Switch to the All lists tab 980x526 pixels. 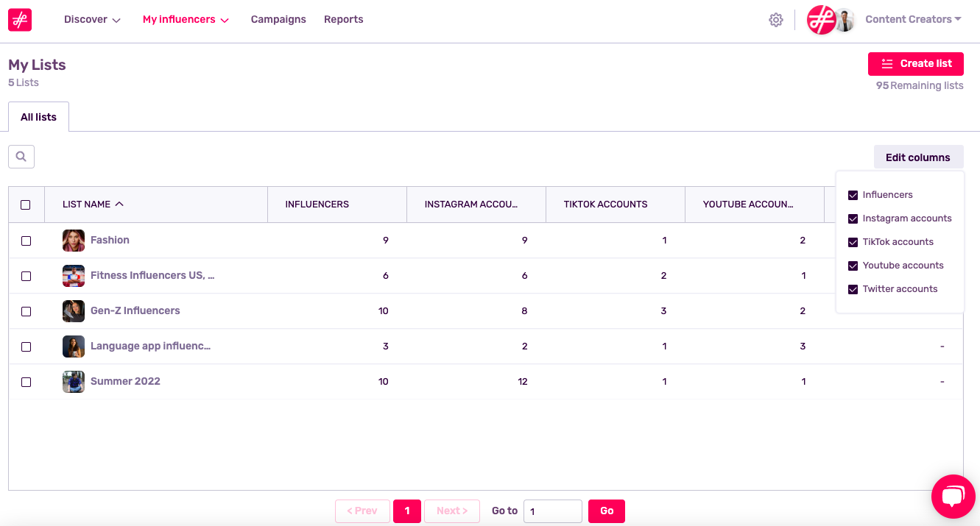[38, 116]
